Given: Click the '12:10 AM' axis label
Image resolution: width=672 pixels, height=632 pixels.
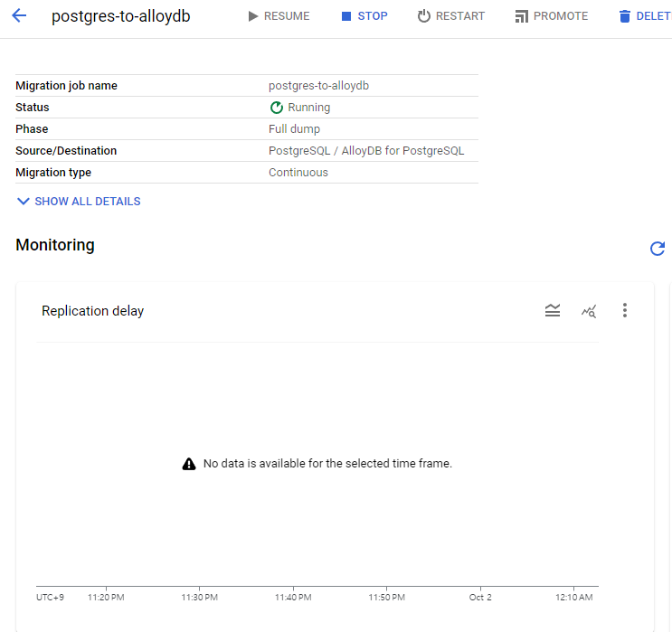Looking at the screenshot, I should click(x=574, y=598).
